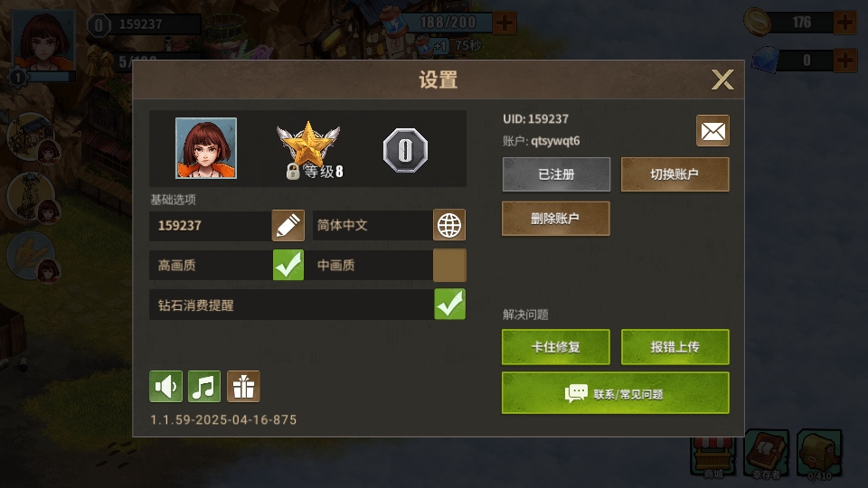
Task: Open the gift box redeem icon
Action: 243,386
